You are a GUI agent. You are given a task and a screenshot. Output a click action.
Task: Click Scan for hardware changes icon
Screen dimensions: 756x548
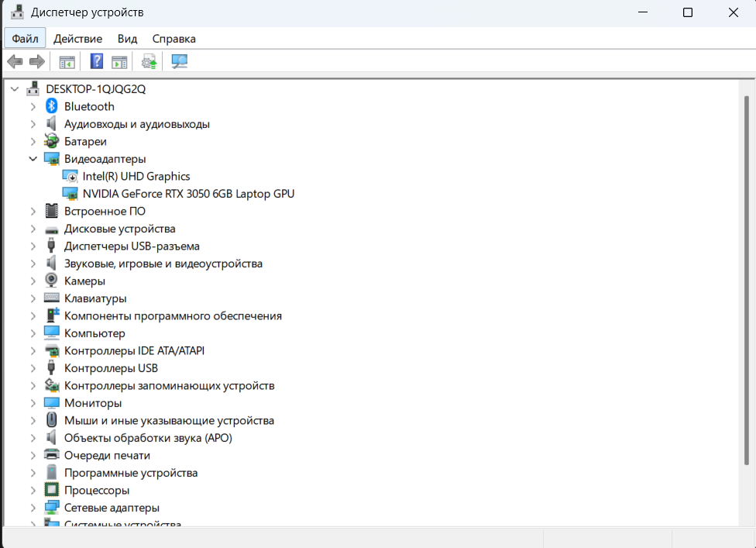[180, 61]
